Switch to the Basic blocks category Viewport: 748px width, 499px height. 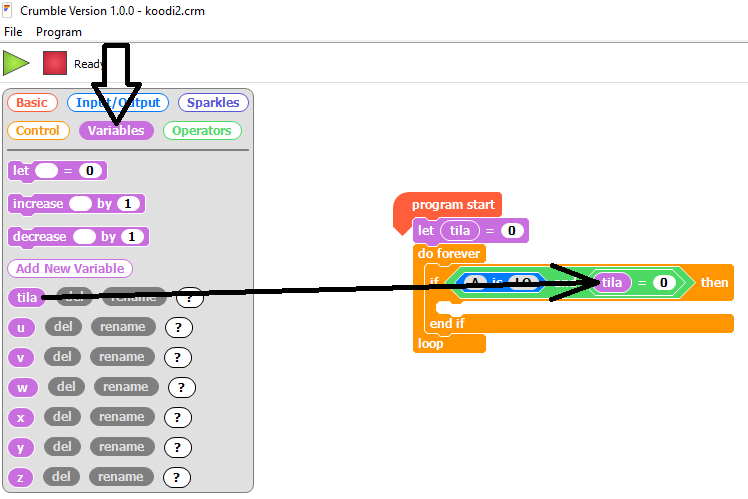point(31,102)
